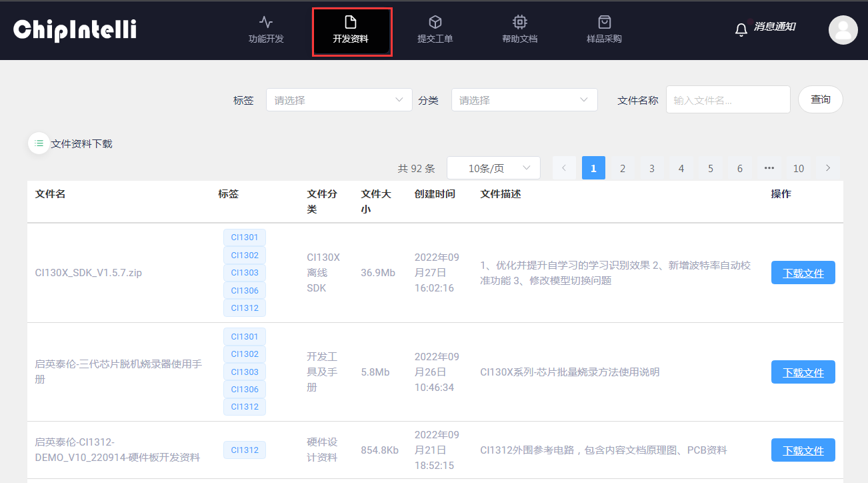Download CI130X_SDK_V1.5.7.zip file
The width and height of the screenshot is (868, 483).
pyautogui.click(x=803, y=273)
